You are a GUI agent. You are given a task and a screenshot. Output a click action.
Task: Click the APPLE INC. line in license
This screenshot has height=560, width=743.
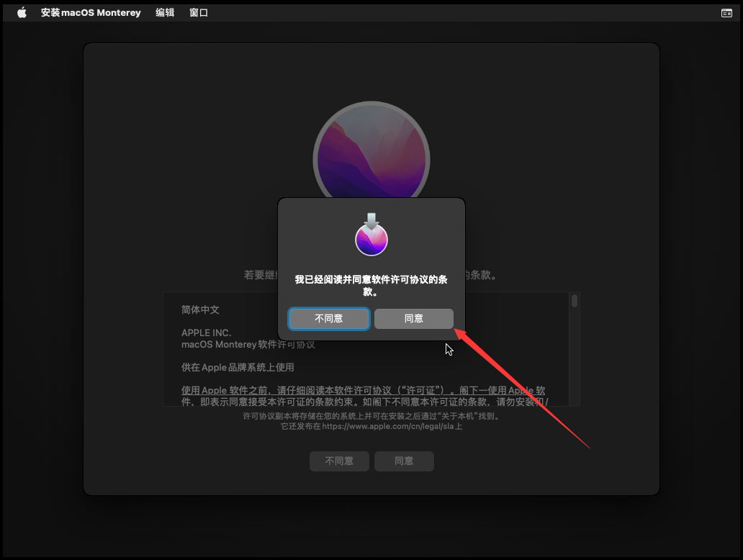(206, 333)
